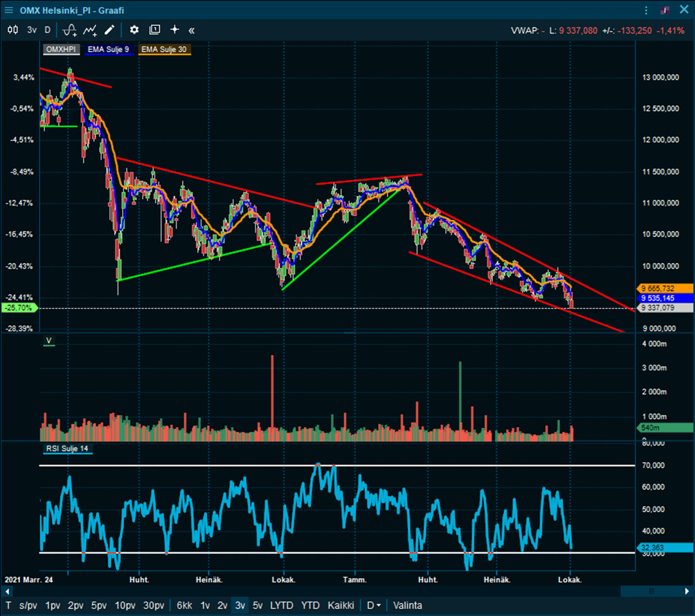The image size is (695, 616).
Task: Click the scroll-left arrow under the chart
Action: click(7, 591)
